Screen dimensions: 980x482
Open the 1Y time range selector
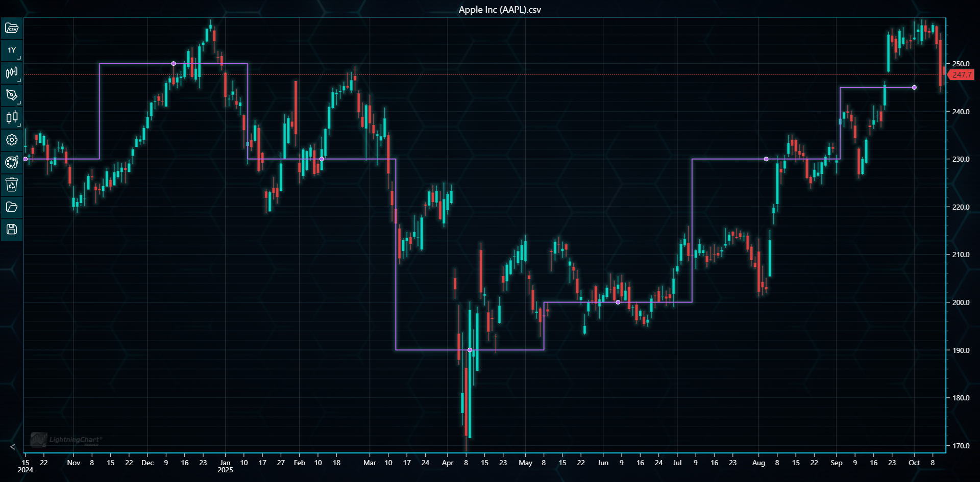(x=12, y=50)
